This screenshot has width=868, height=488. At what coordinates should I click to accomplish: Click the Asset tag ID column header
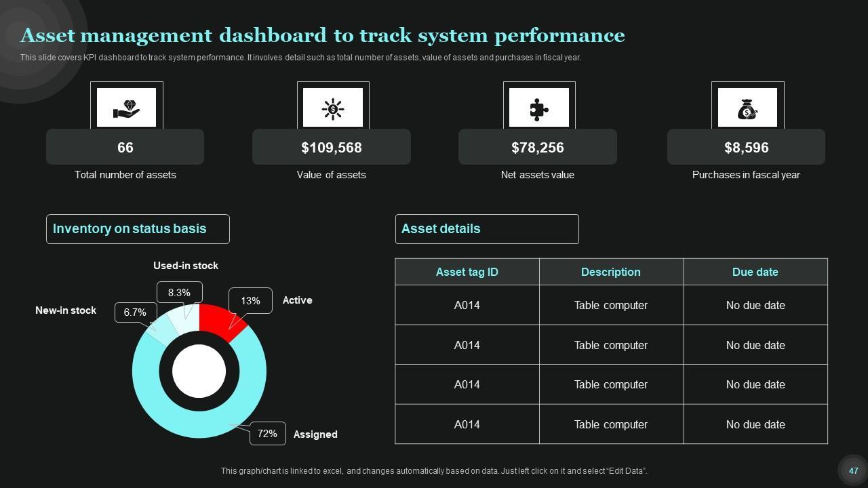(467, 272)
